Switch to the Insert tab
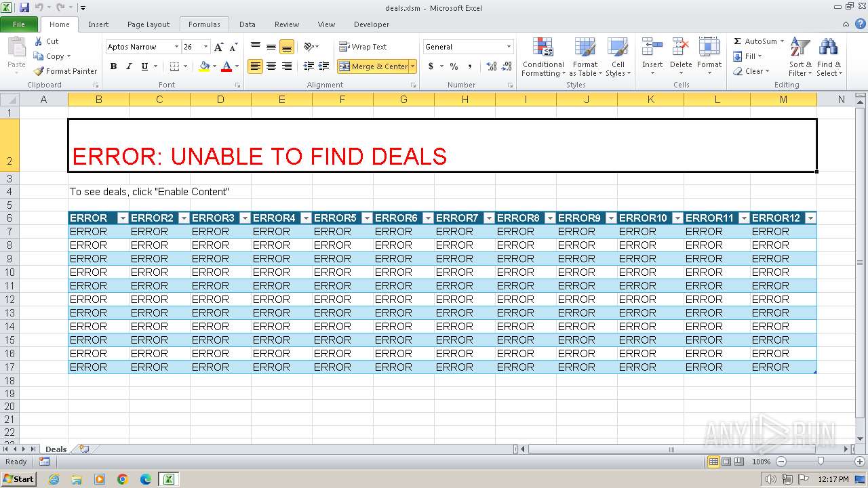 [98, 24]
